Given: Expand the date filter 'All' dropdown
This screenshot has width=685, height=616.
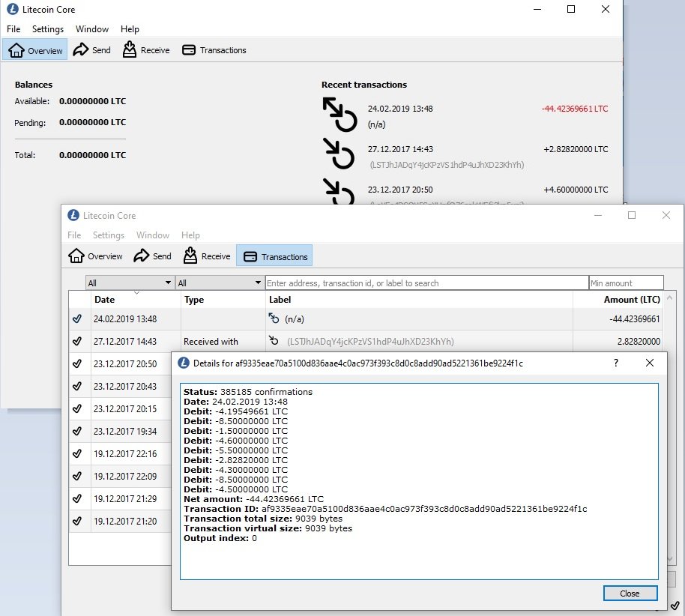Looking at the screenshot, I should 130,283.
